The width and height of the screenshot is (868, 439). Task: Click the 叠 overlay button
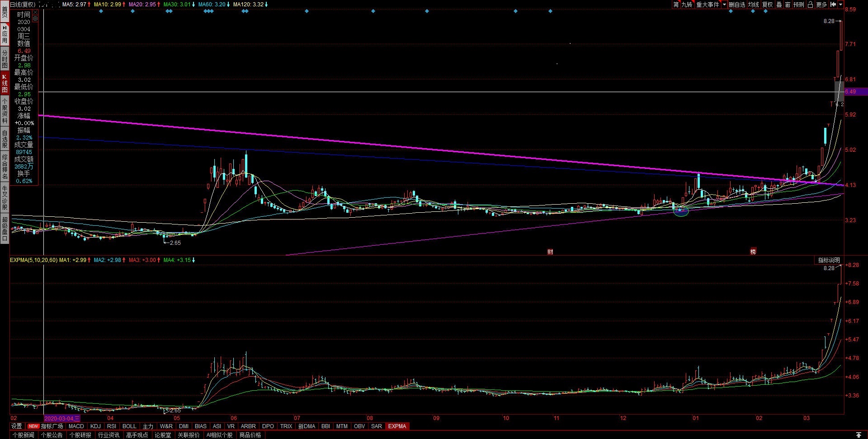(x=779, y=5)
